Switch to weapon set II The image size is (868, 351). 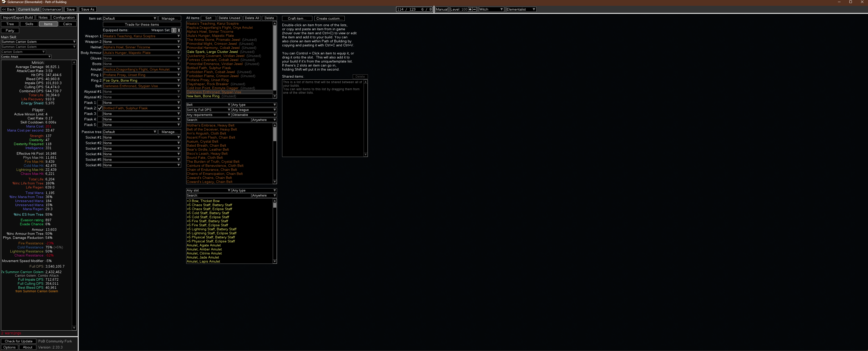click(179, 30)
